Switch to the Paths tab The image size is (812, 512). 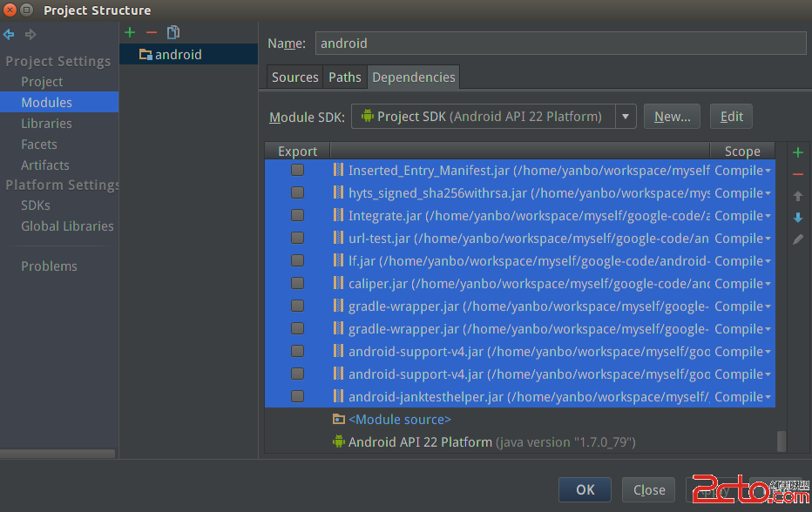[x=345, y=77]
